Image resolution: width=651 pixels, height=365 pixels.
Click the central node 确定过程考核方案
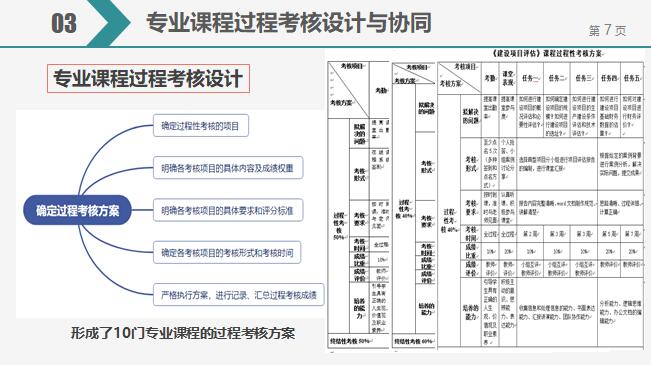pos(77,210)
